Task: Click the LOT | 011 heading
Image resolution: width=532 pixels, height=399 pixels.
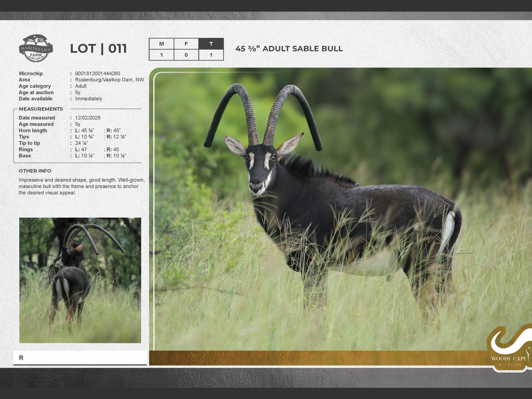Action: 99,49
